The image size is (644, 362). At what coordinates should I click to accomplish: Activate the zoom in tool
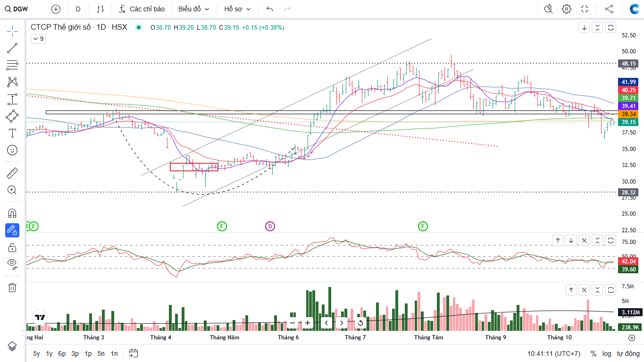point(12,190)
